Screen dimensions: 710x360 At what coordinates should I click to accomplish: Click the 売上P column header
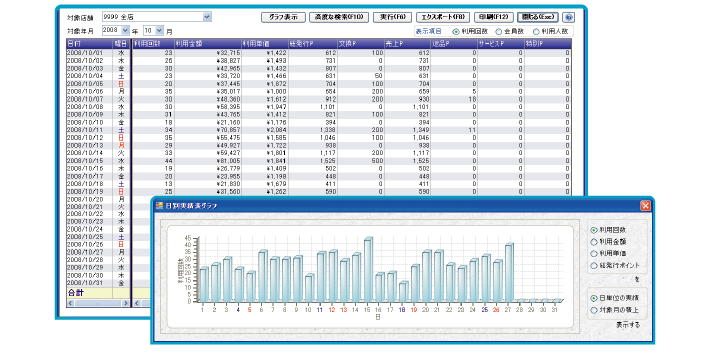click(408, 44)
